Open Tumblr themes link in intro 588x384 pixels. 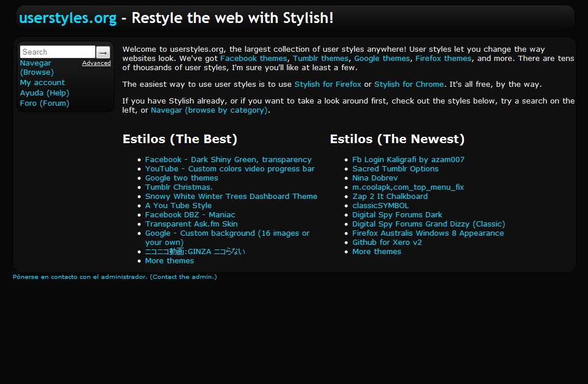(x=320, y=59)
